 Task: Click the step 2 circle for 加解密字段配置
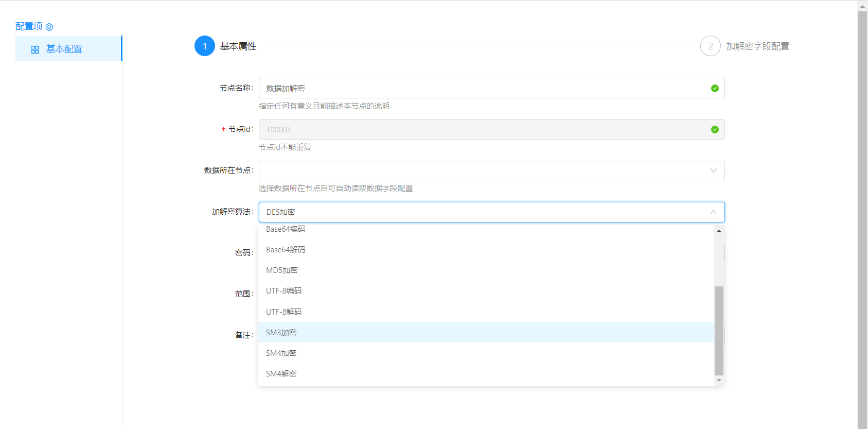710,46
